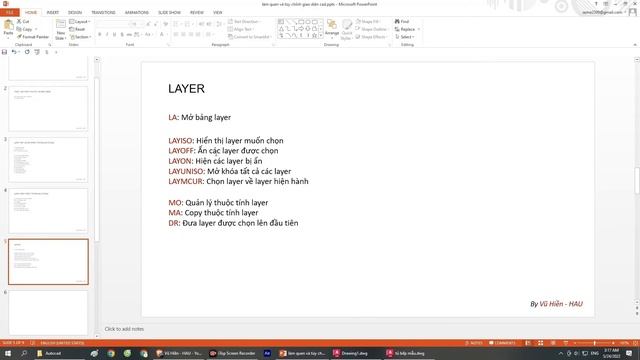Toggle text Shadow formatting

click(x=122, y=35)
